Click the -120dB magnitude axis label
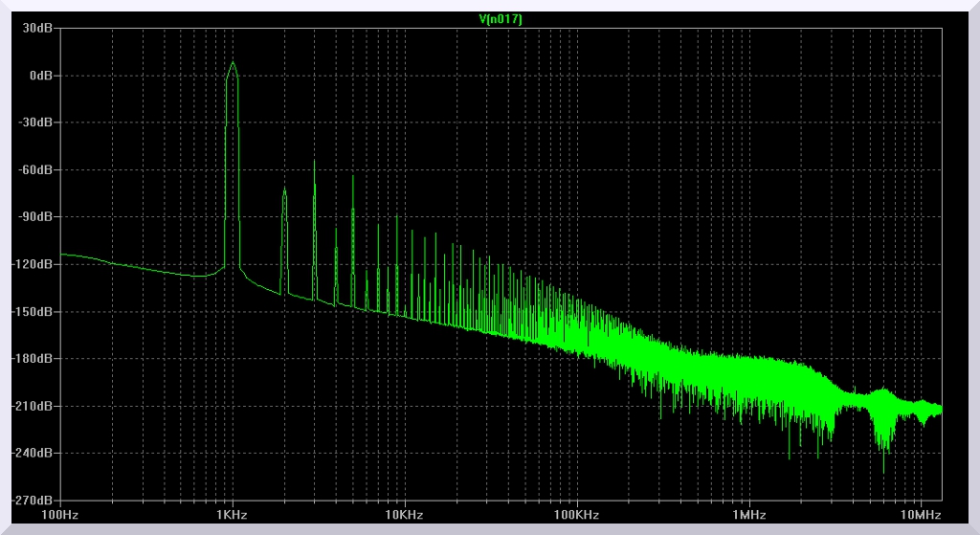Screen dimensions: 980x535 [x=32, y=264]
